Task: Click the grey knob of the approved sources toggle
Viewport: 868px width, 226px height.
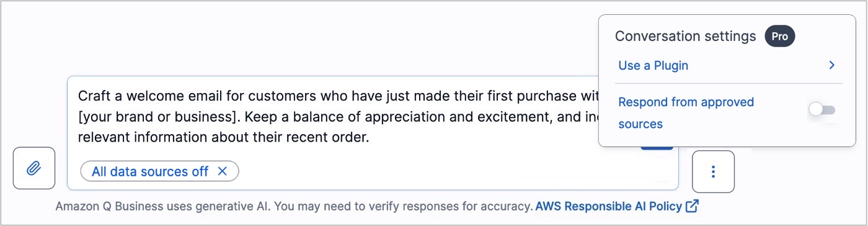Action: pyautogui.click(x=815, y=111)
